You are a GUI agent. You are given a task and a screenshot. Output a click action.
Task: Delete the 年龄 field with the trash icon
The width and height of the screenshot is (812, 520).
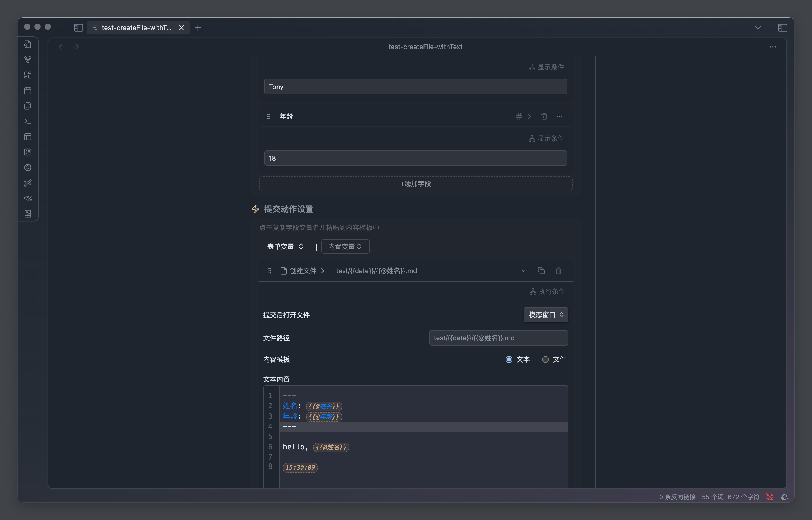pos(544,116)
